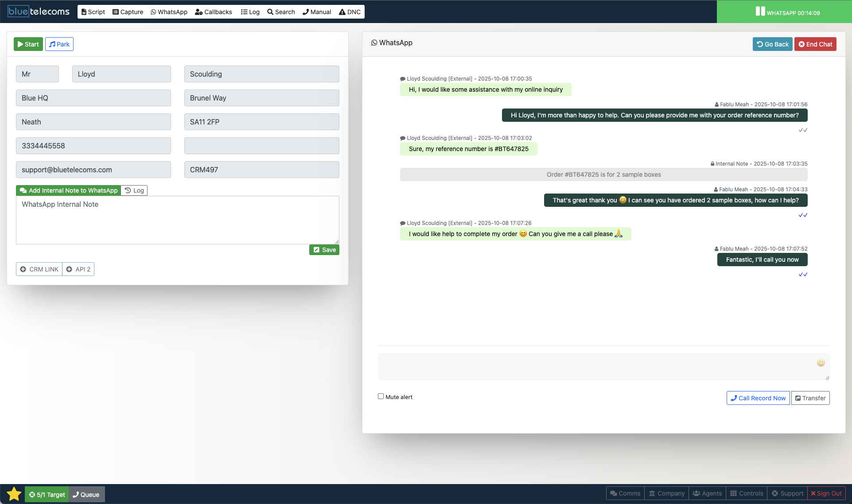Open the DNC warning panel

pos(350,12)
